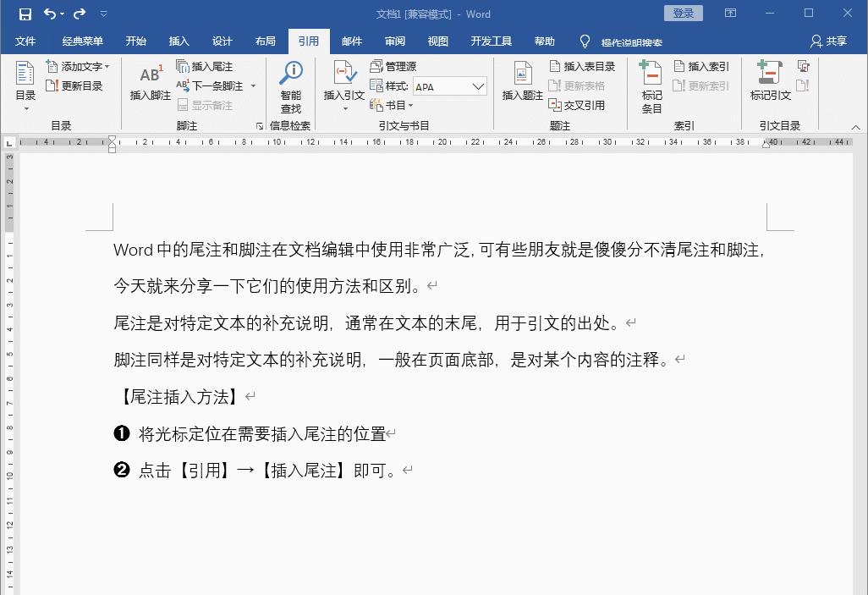Click the insert table of authorities icon

[803, 67]
